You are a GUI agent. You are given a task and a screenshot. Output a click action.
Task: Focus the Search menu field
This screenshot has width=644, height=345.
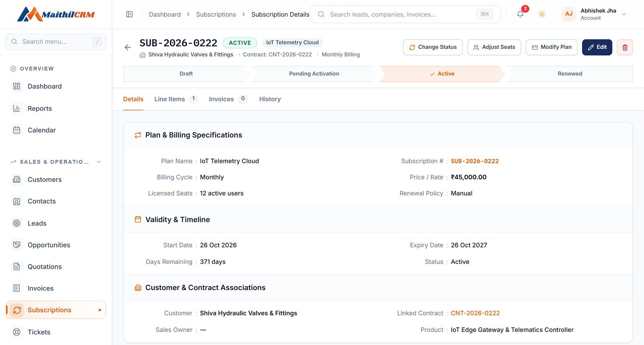click(x=56, y=42)
